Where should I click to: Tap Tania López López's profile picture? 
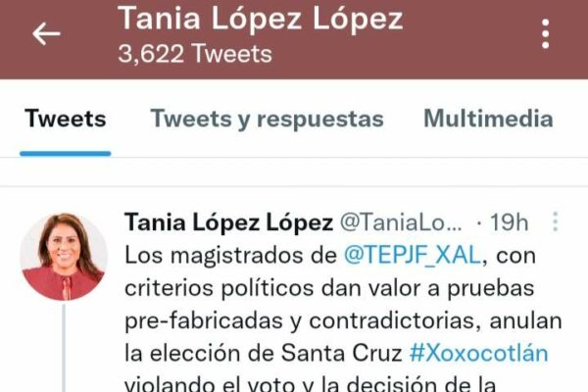click(x=64, y=257)
